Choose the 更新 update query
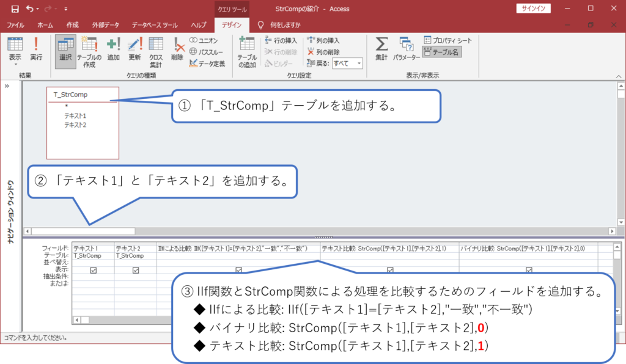The image size is (626, 364). 134,49
